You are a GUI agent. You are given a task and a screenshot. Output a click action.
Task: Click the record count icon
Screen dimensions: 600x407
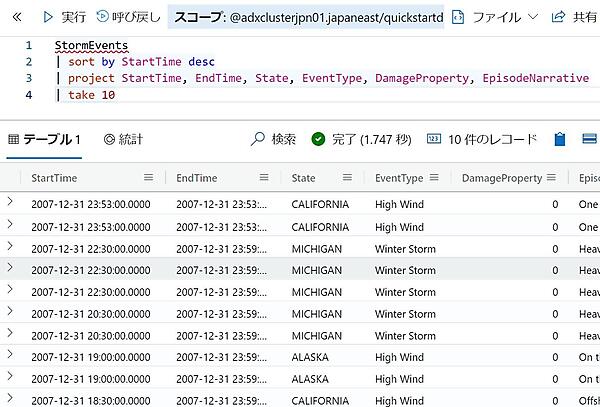434,139
